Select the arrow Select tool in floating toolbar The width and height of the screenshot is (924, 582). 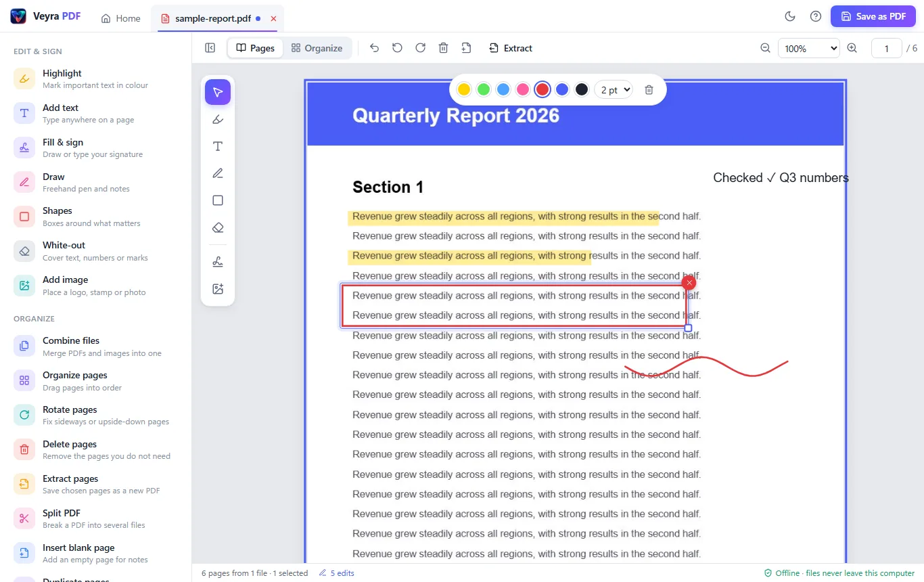click(x=218, y=92)
